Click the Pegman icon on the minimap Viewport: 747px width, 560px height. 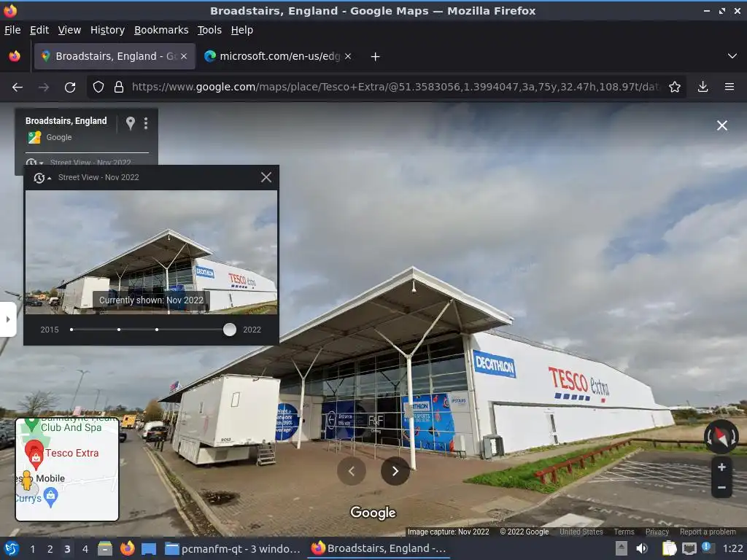pos(27,481)
